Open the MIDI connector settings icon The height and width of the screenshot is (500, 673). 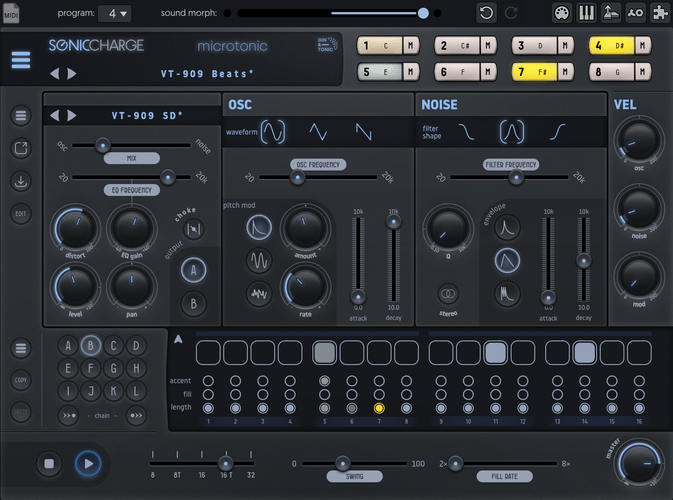point(561,13)
